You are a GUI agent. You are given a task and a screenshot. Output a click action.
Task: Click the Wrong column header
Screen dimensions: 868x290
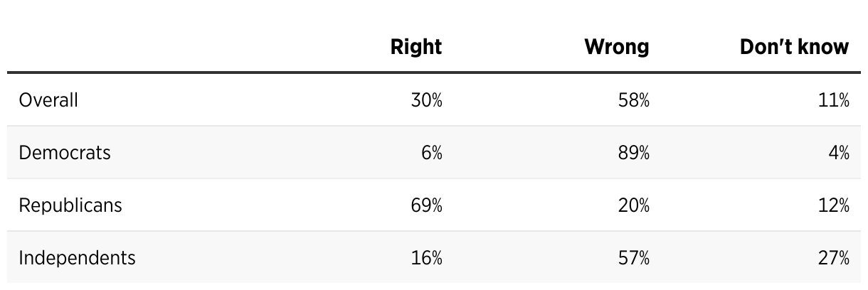click(x=617, y=47)
